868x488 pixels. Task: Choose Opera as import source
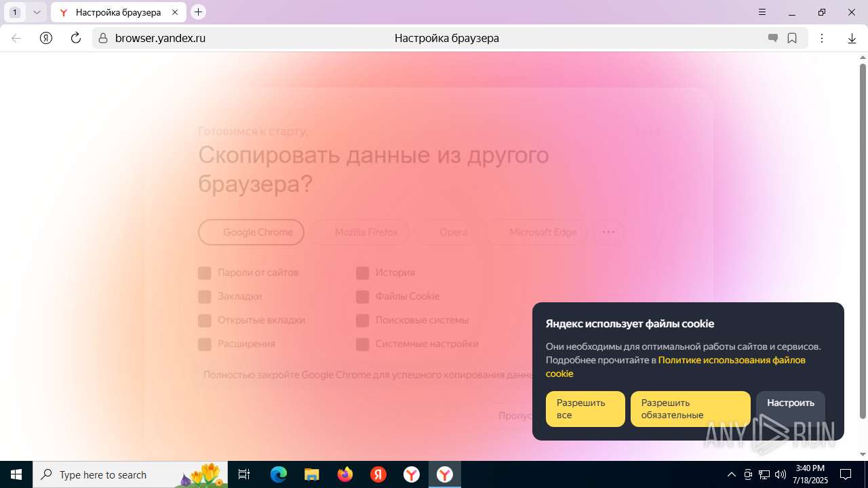[446, 232]
